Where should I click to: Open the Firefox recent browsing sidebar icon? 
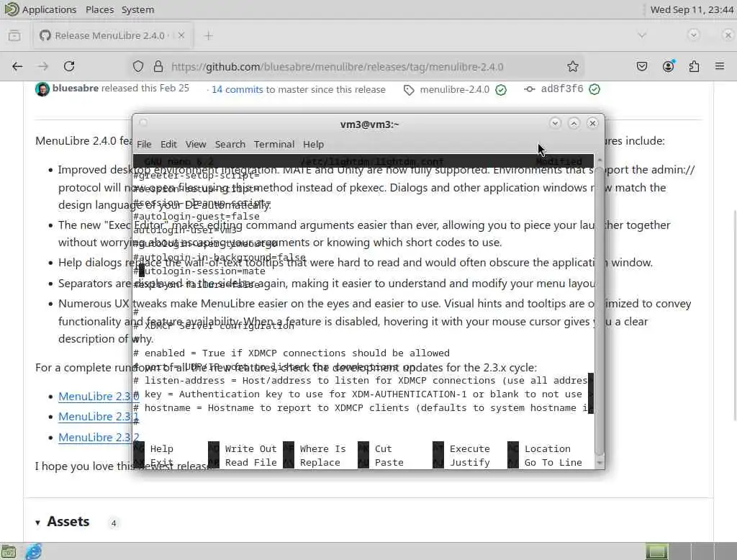coord(14,35)
